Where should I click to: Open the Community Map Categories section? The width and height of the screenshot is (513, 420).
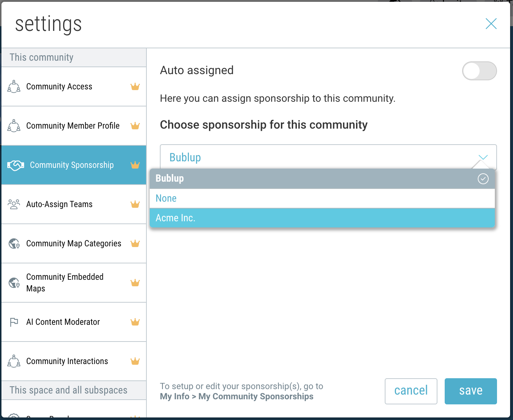point(74,243)
